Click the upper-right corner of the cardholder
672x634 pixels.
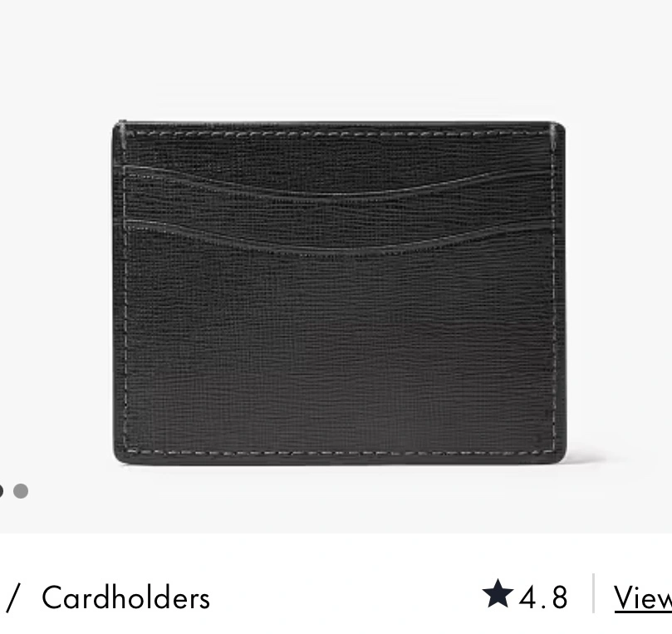(x=558, y=129)
